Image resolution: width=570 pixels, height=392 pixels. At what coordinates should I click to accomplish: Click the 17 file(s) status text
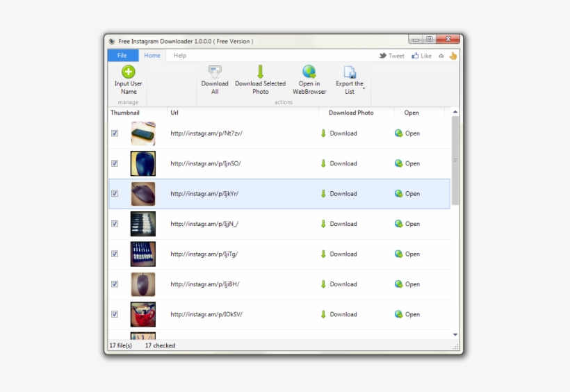(x=121, y=345)
